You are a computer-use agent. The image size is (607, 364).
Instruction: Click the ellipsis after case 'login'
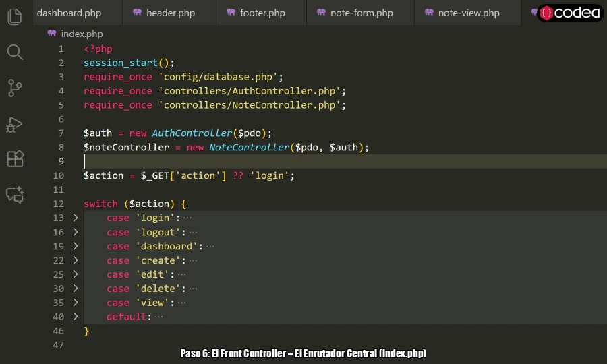pos(187,218)
